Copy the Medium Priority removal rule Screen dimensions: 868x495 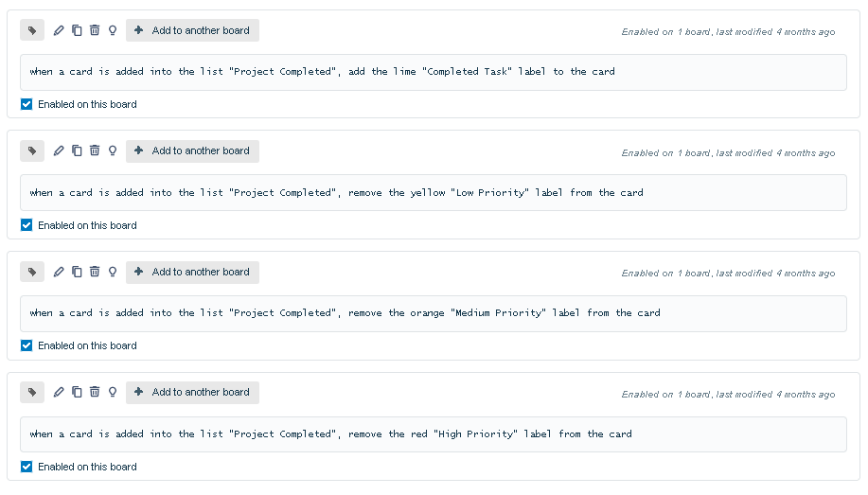point(77,272)
